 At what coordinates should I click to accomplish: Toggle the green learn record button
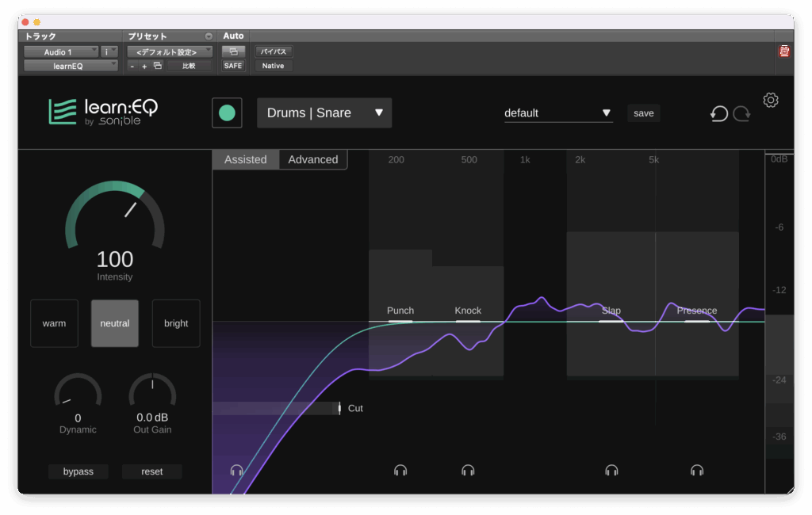pos(227,113)
